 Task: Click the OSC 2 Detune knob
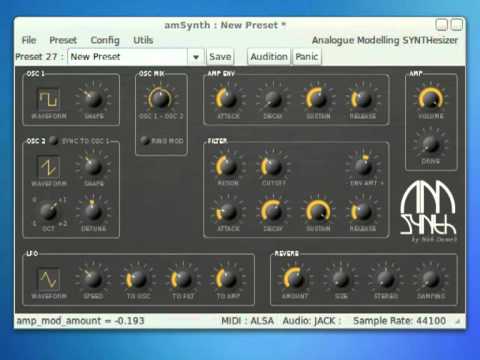pos(94,211)
